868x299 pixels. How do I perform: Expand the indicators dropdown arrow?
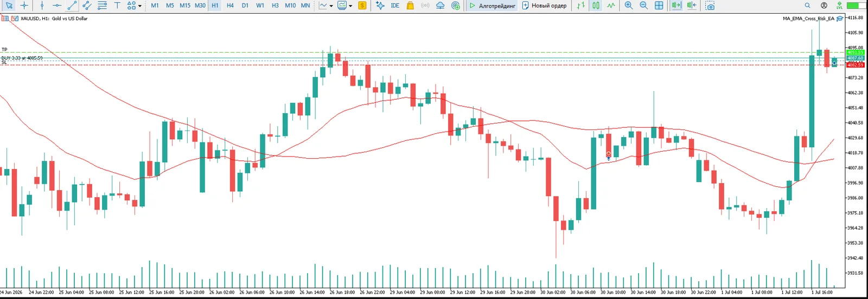tap(331, 6)
